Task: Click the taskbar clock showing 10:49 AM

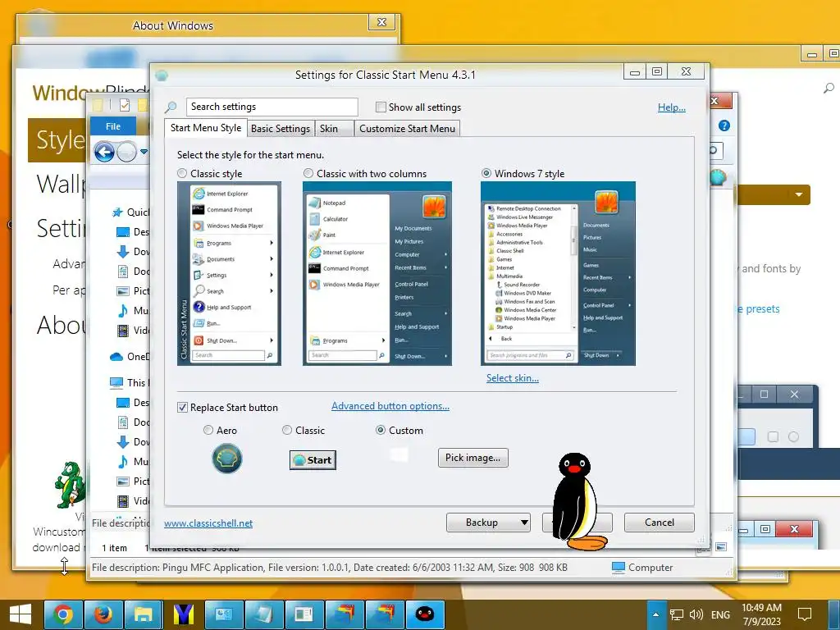Action: [761, 614]
